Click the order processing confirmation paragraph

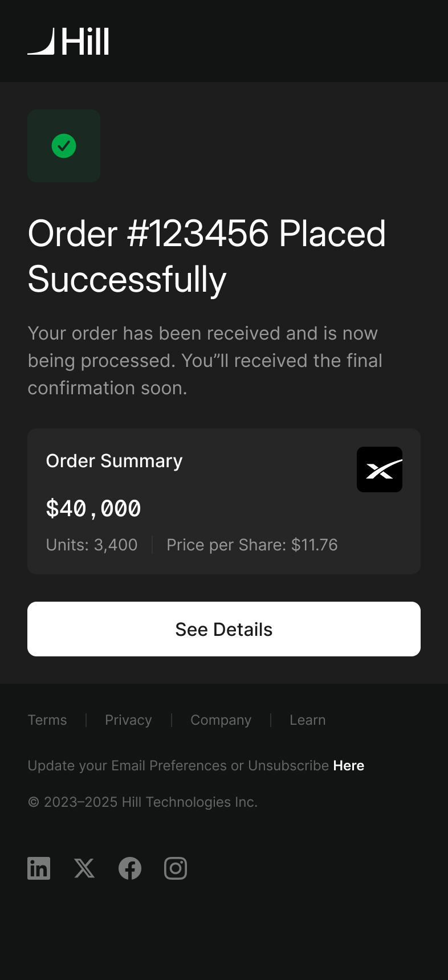pos(205,361)
